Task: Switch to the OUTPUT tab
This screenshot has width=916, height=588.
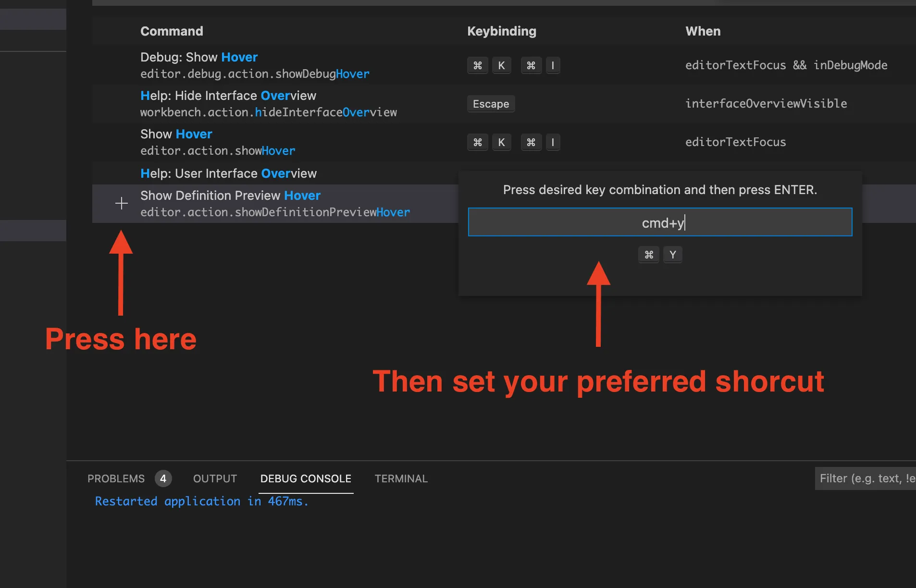Action: pos(215,478)
